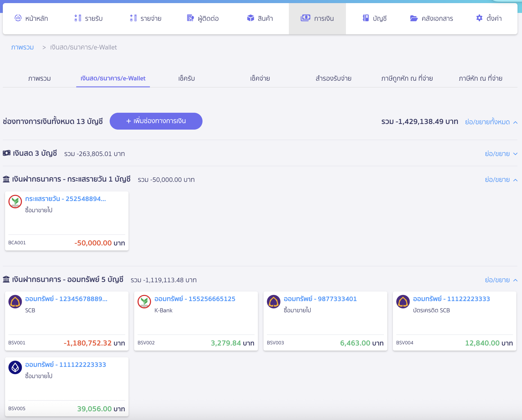The image size is (522, 420).
Task: Switch to the เช็ครับ tab
Action: coord(186,78)
